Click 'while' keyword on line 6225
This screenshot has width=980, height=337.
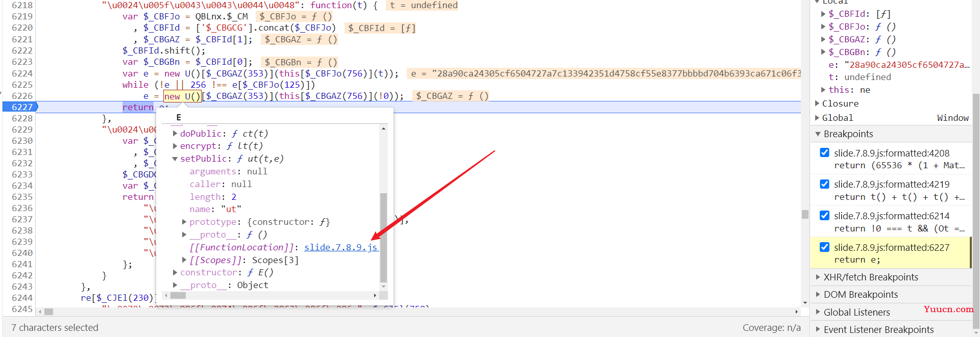(135, 85)
